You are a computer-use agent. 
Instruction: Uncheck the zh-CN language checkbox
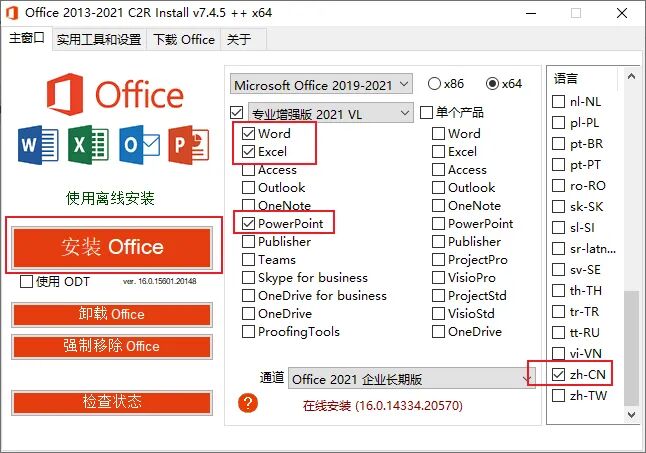(558, 374)
